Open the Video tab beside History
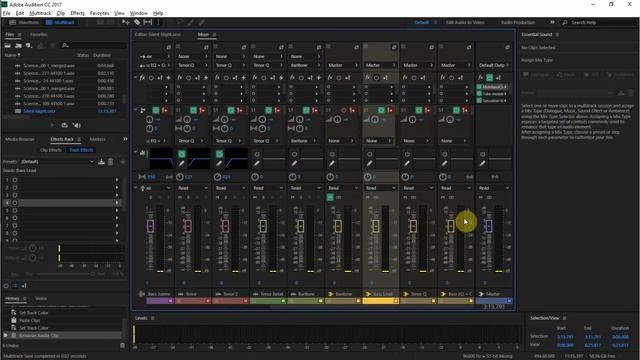Screen dimensions: 640x360 (41, 299)
